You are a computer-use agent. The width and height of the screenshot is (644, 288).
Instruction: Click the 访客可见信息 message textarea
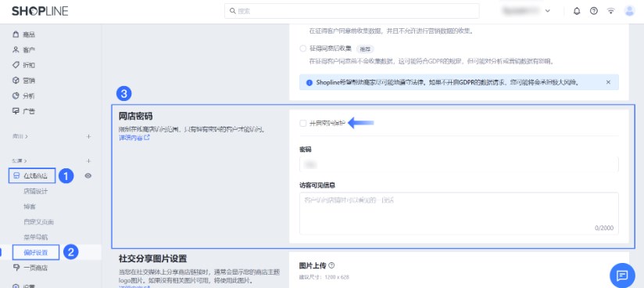coord(459,213)
